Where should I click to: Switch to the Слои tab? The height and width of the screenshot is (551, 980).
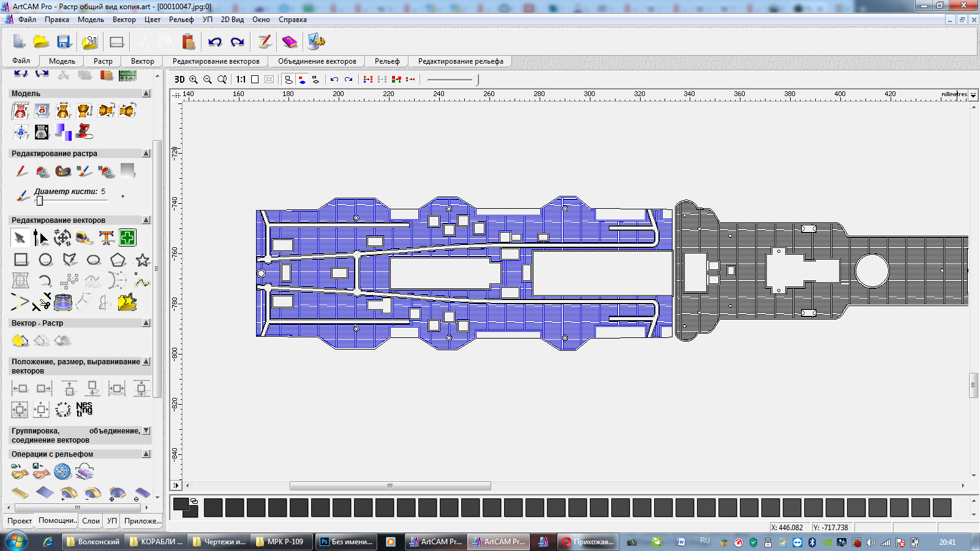coord(91,521)
